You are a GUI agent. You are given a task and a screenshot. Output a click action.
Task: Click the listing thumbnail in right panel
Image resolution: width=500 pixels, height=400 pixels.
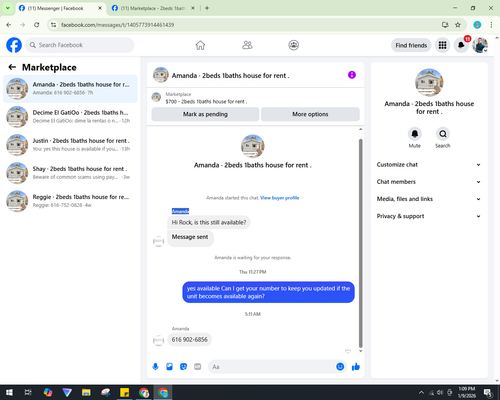(x=429, y=83)
